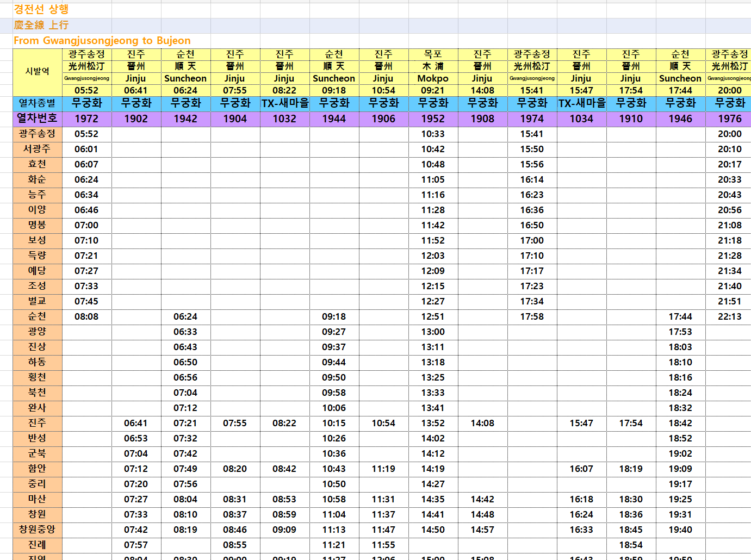Select the Mokpo origin header cell

click(x=433, y=78)
